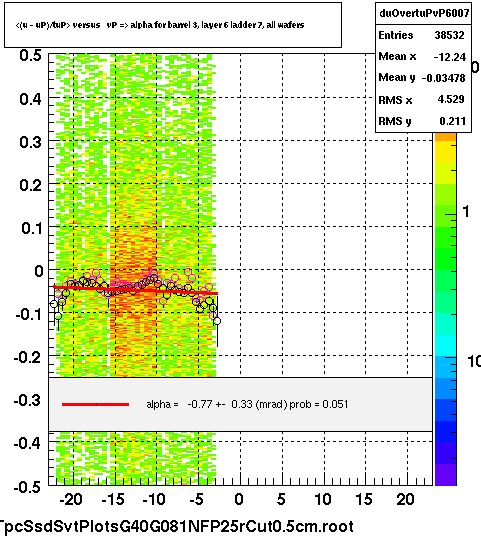The image size is (481, 539).
Task: Click the x-axis label -15
Action: tap(113, 499)
